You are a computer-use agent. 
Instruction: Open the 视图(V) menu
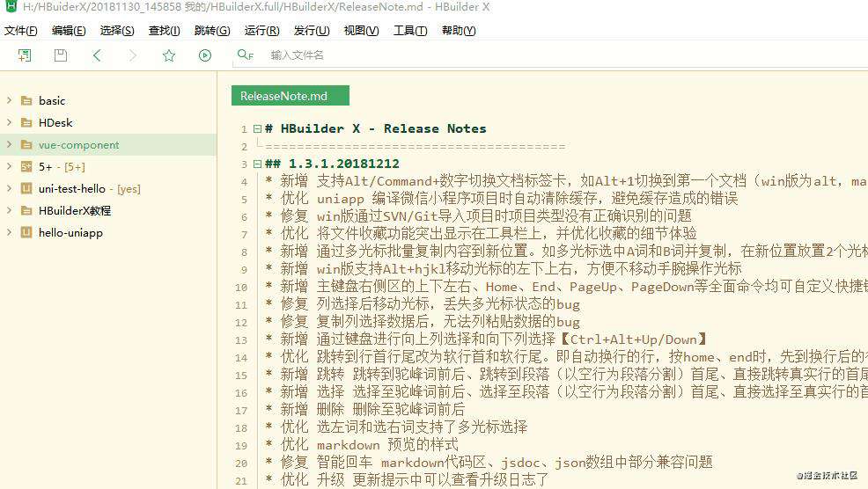[362, 31]
